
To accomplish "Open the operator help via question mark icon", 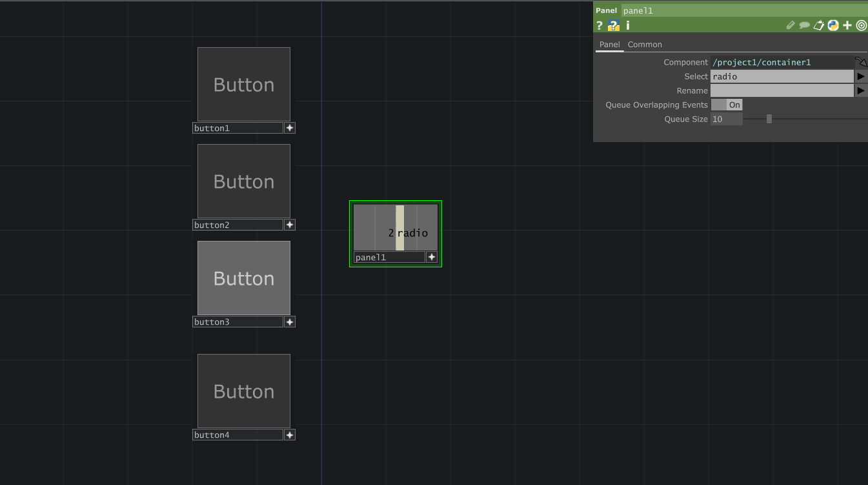I will pos(599,25).
